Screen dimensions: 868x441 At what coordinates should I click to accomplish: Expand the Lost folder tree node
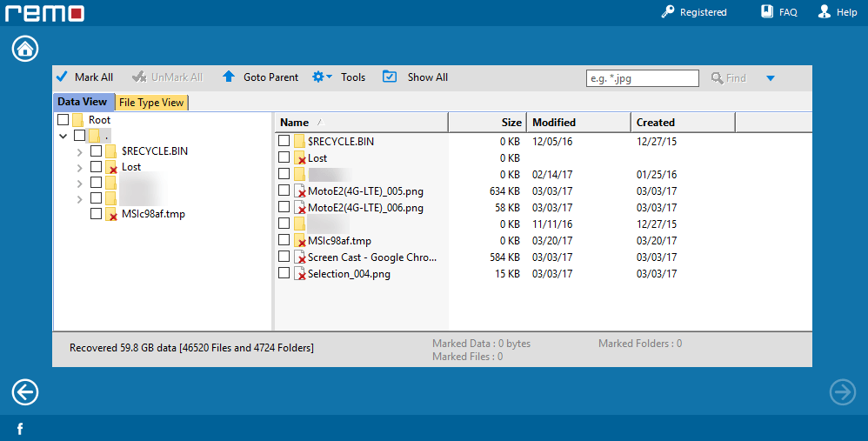point(80,168)
